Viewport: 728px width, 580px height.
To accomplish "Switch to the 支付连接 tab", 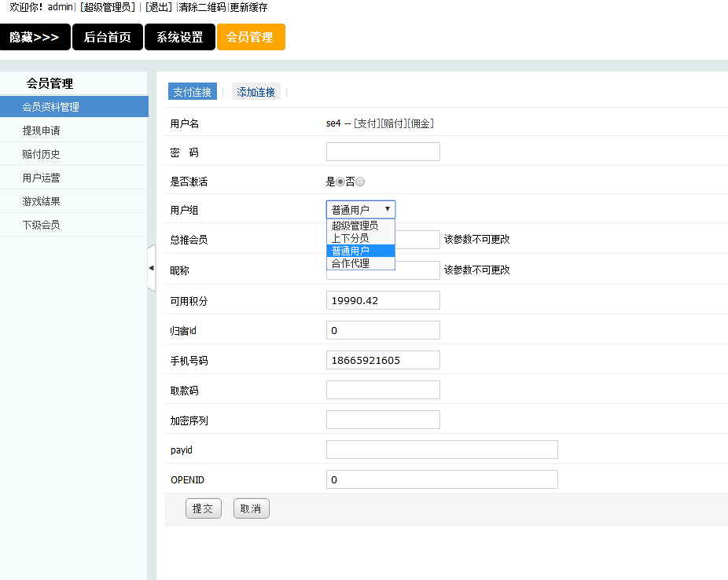I will tap(192, 90).
